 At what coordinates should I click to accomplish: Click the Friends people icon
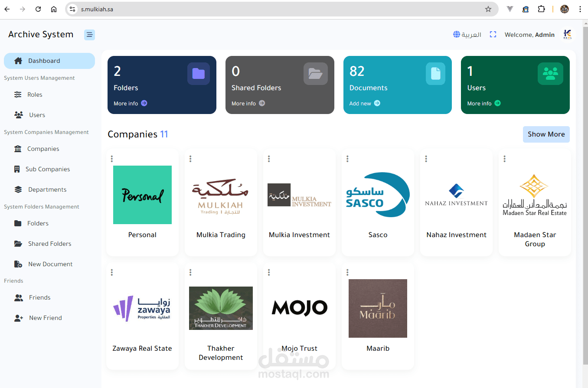tap(19, 297)
